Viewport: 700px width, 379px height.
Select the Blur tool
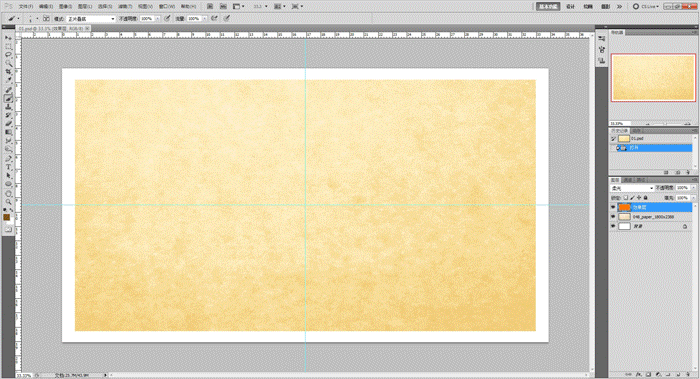(x=8, y=141)
